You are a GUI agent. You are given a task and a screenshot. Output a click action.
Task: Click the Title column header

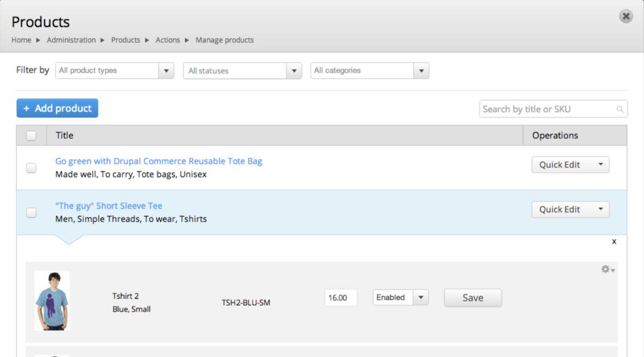point(64,135)
